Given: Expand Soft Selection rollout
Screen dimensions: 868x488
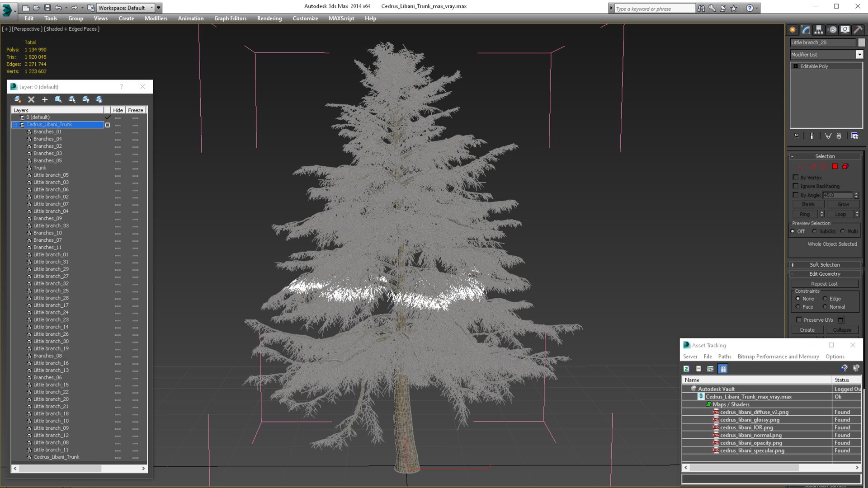Looking at the screenshot, I should (x=825, y=265).
